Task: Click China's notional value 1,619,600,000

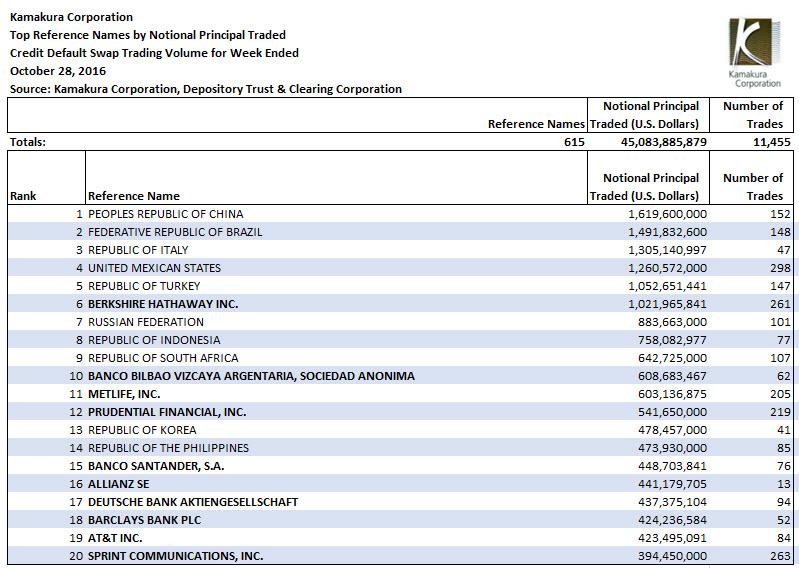Action: click(668, 214)
